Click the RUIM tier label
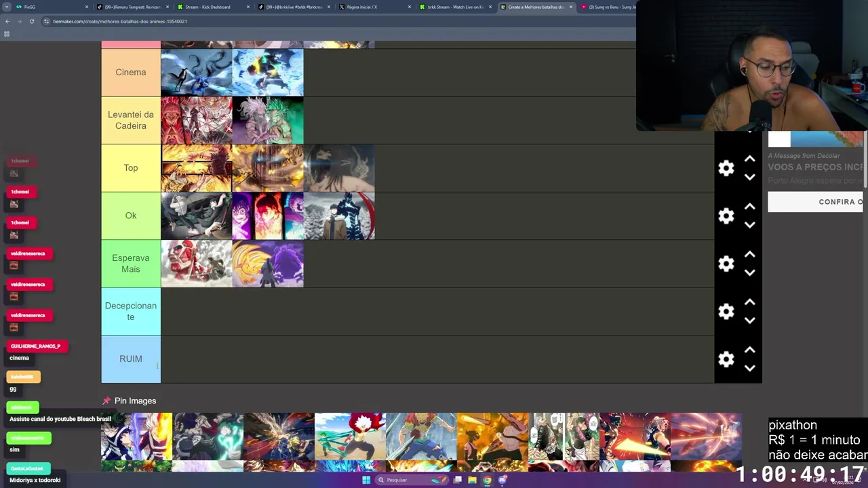 (131, 359)
